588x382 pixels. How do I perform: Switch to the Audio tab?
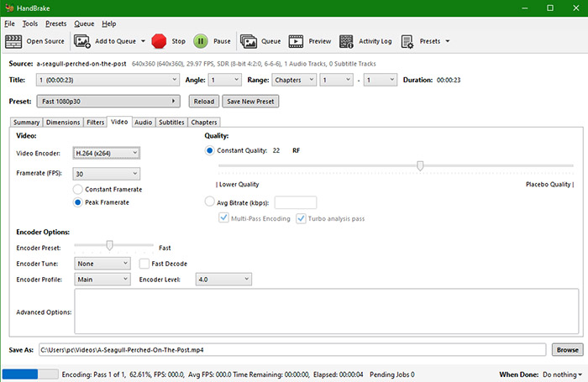pos(144,123)
